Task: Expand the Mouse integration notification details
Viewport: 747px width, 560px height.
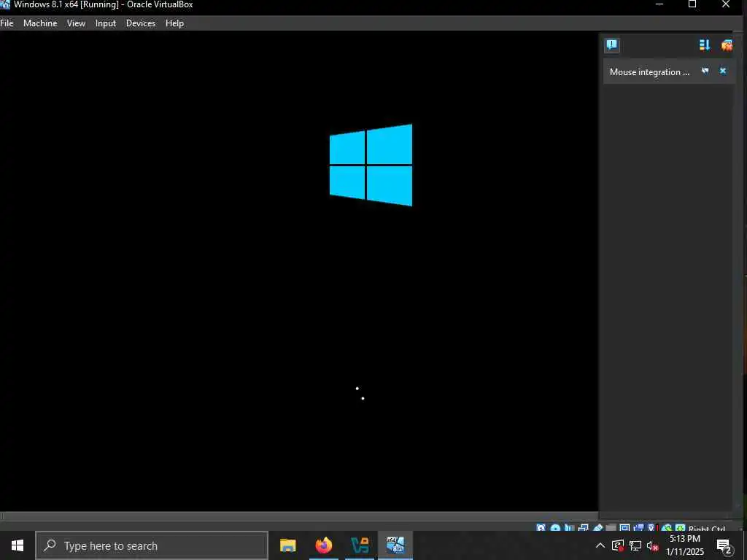Action: 705,71
